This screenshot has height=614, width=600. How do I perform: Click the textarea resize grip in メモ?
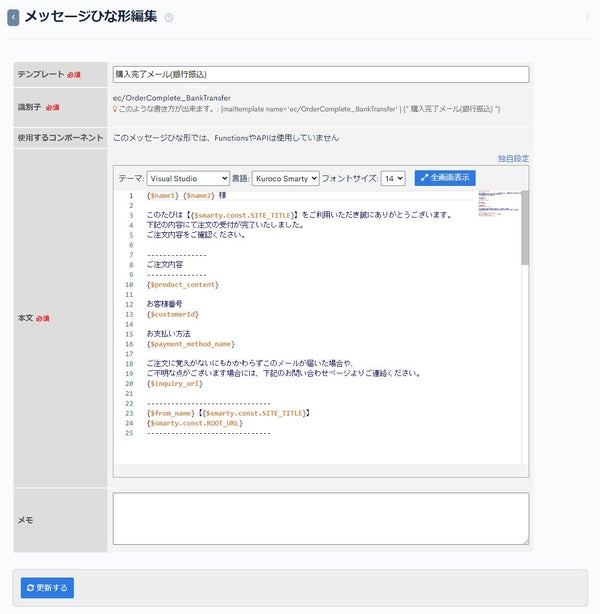[x=526, y=541]
